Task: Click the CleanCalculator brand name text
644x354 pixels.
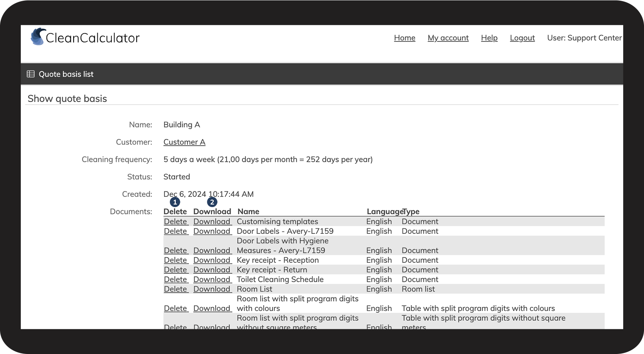Action: [x=93, y=38]
